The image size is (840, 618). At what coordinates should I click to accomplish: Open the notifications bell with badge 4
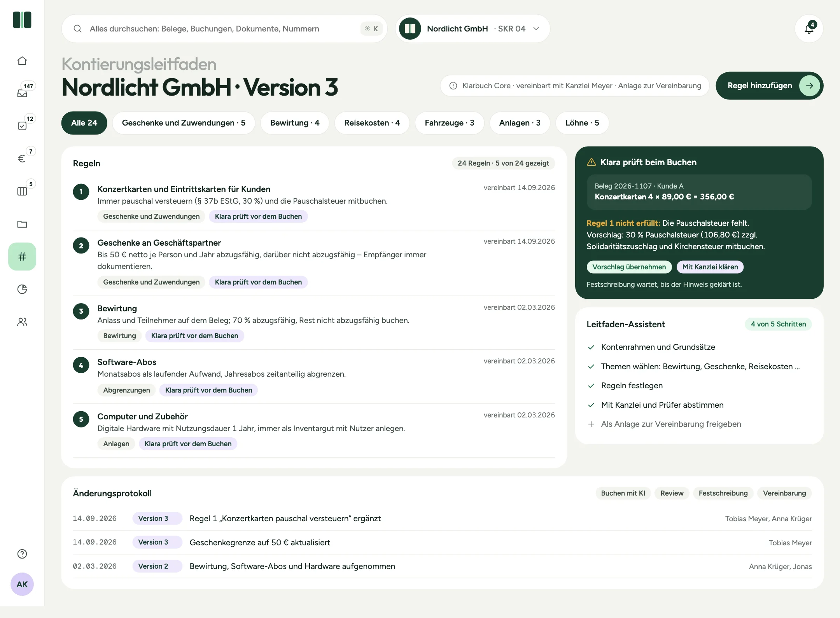tap(809, 29)
